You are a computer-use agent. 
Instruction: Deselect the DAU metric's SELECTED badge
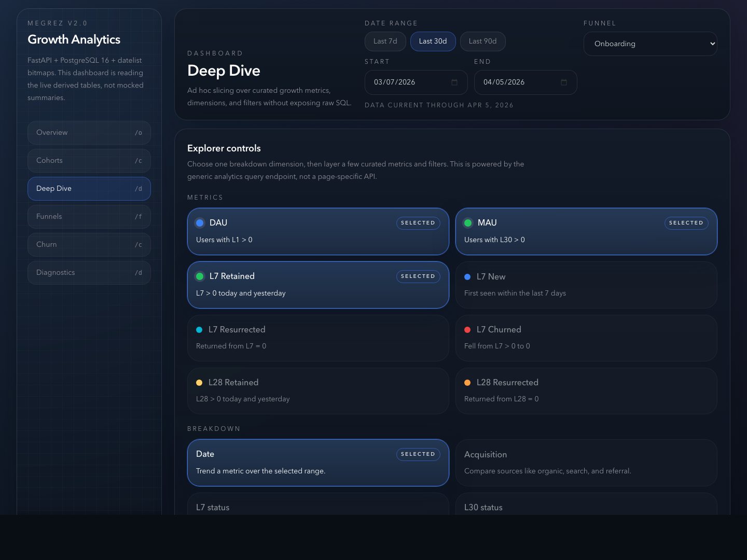418,223
